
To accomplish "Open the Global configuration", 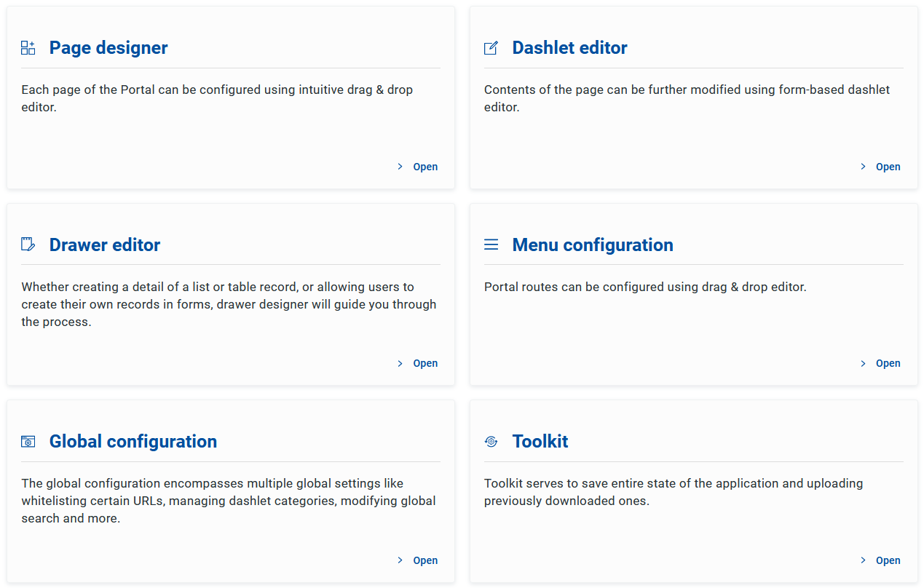I will 425,560.
